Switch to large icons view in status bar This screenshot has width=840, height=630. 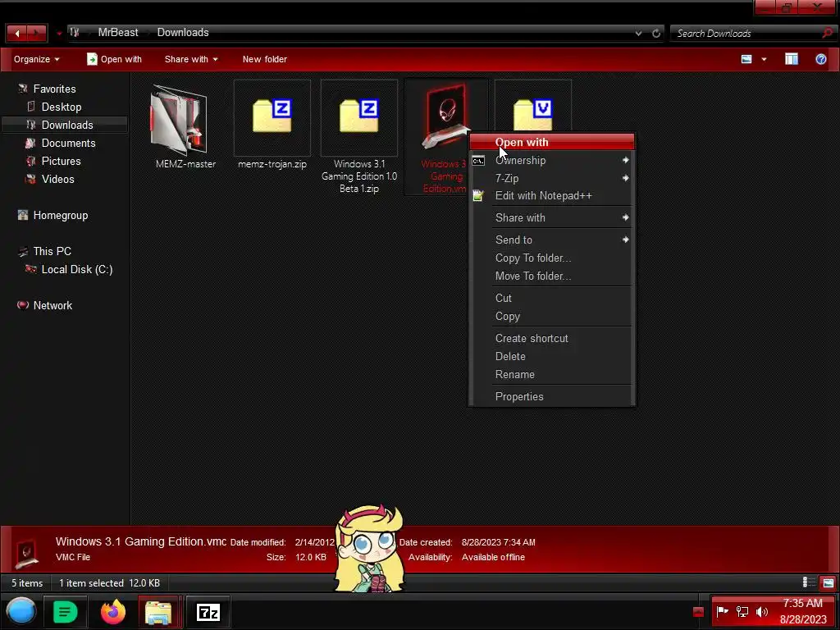coord(828,582)
